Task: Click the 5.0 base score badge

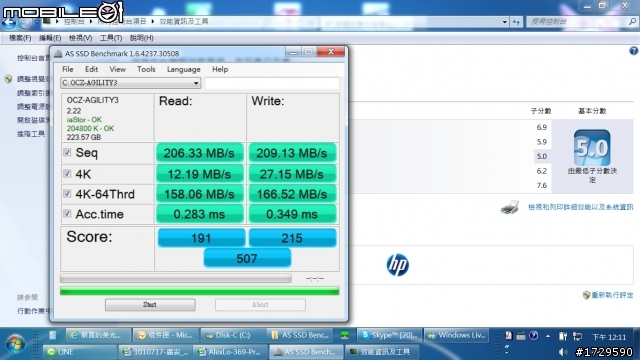Action: click(x=592, y=147)
